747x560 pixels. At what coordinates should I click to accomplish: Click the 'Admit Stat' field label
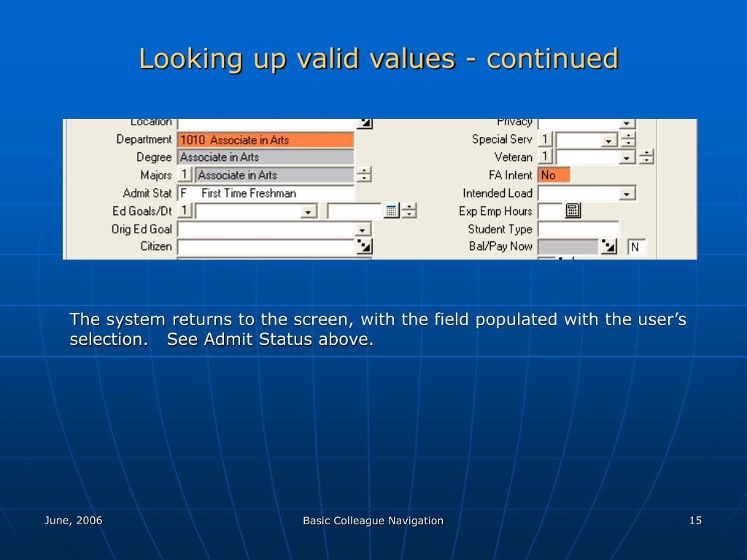[x=147, y=193]
